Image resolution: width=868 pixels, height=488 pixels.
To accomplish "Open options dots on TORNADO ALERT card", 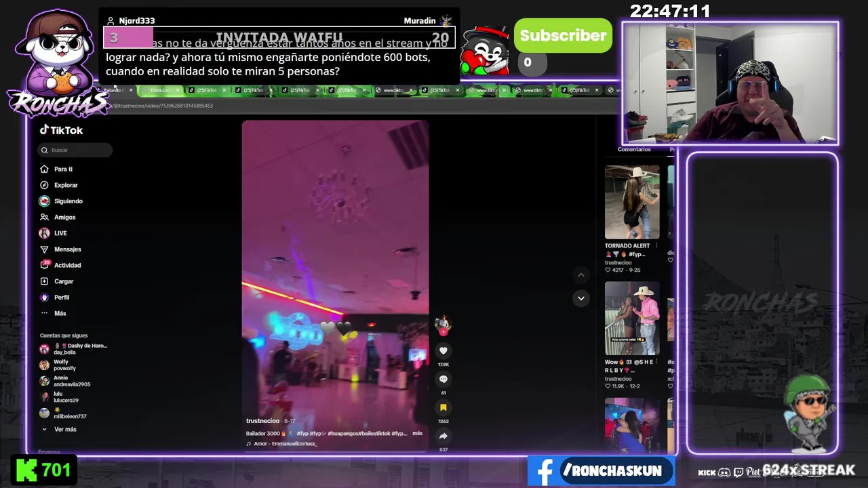I will coord(656,245).
